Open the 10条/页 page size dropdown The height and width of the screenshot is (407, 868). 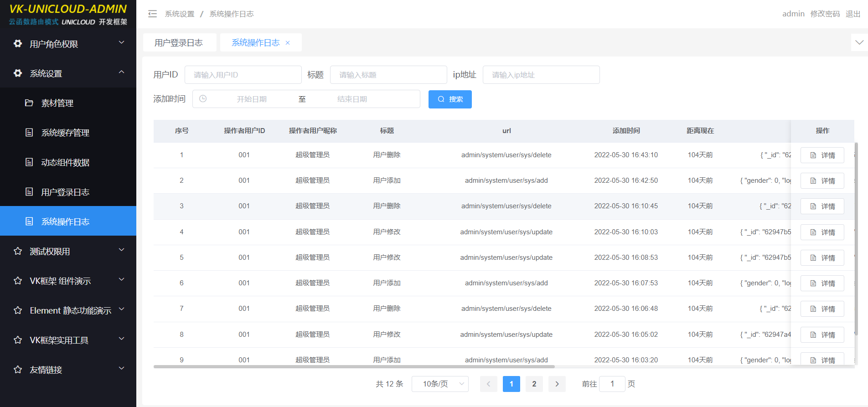click(440, 384)
